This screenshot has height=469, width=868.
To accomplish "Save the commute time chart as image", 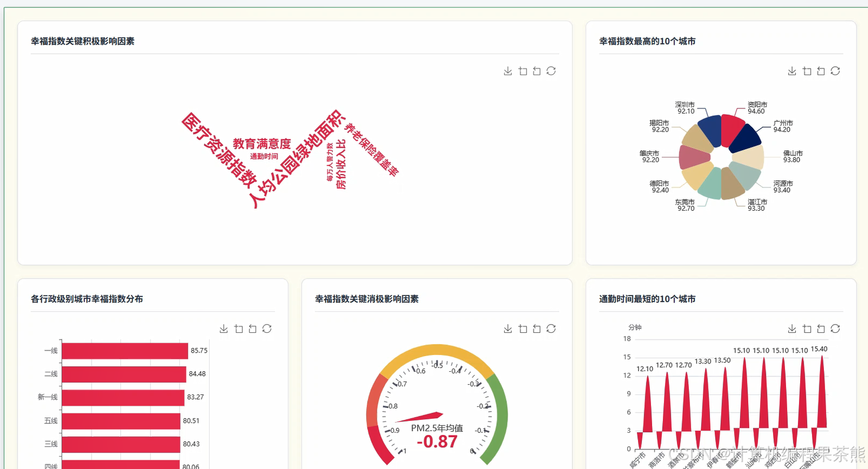I will pyautogui.click(x=792, y=328).
